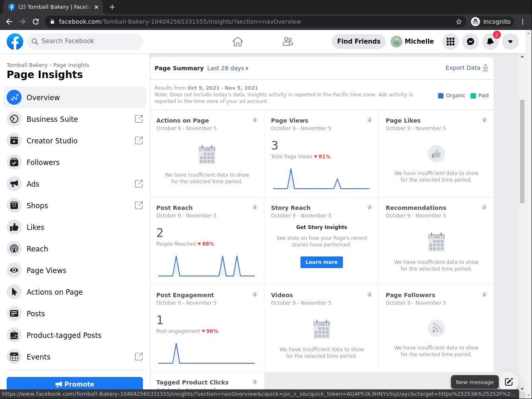Open the notifications bell icon
The image size is (532, 399).
(x=490, y=42)
